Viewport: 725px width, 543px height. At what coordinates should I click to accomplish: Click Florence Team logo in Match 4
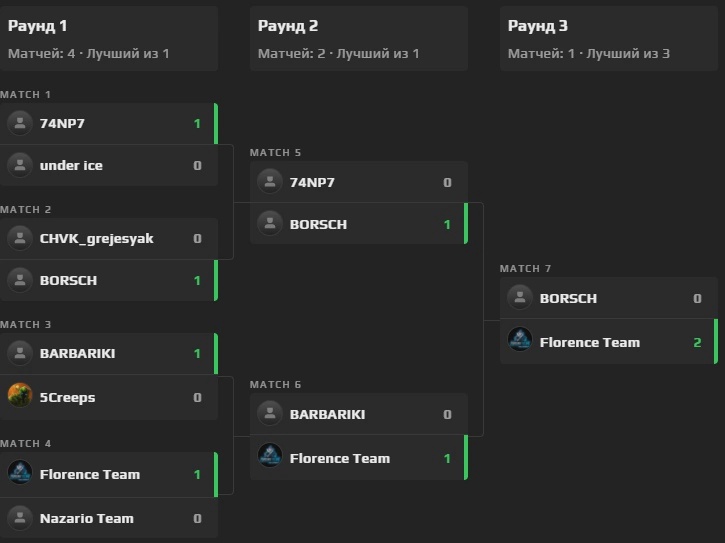(20, 473)
